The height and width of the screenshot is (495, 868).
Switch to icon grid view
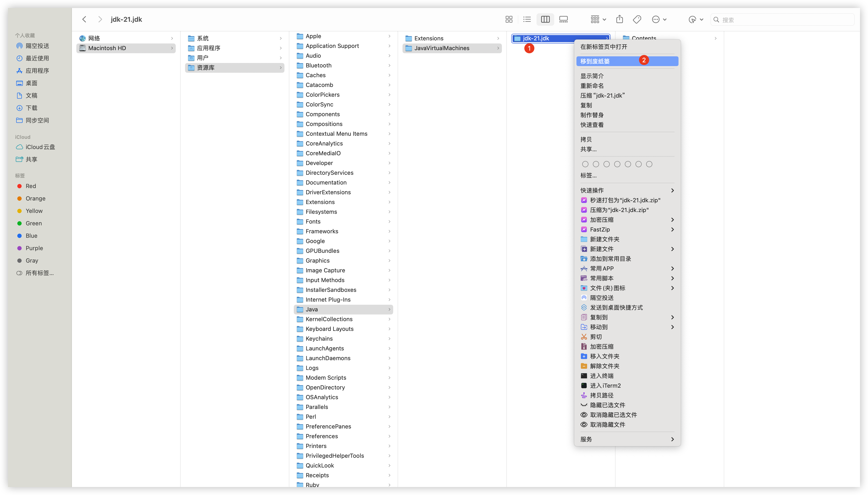[509, 19]
